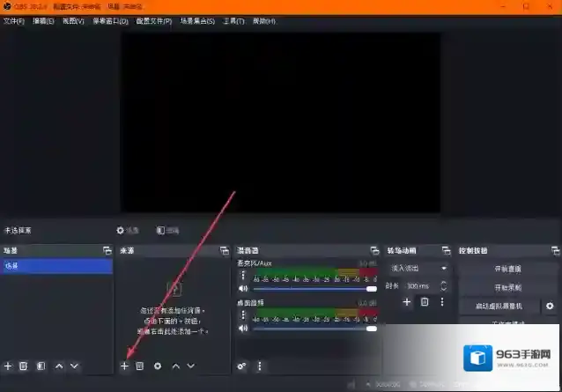Image resolution: width=562 pixels, height=392 pixels.
Task: Open the 工具(T) menu
Action: click(233, 21)
